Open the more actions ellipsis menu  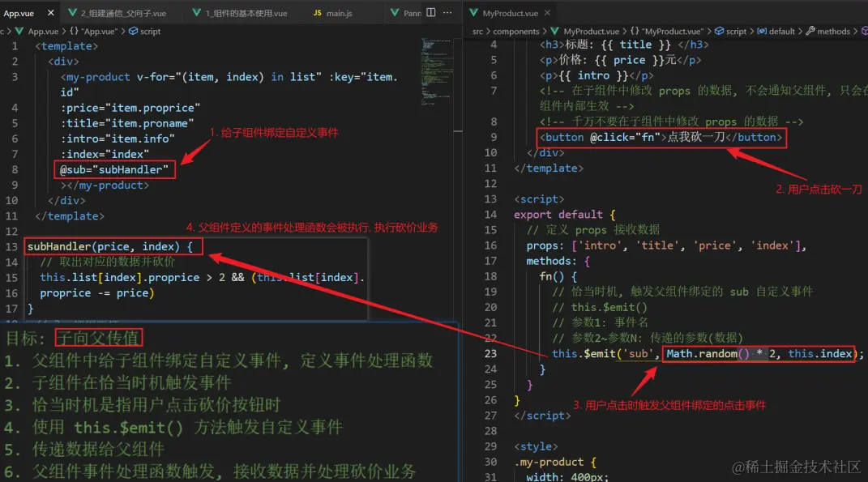pyautogui.click(x=447, y=12)
